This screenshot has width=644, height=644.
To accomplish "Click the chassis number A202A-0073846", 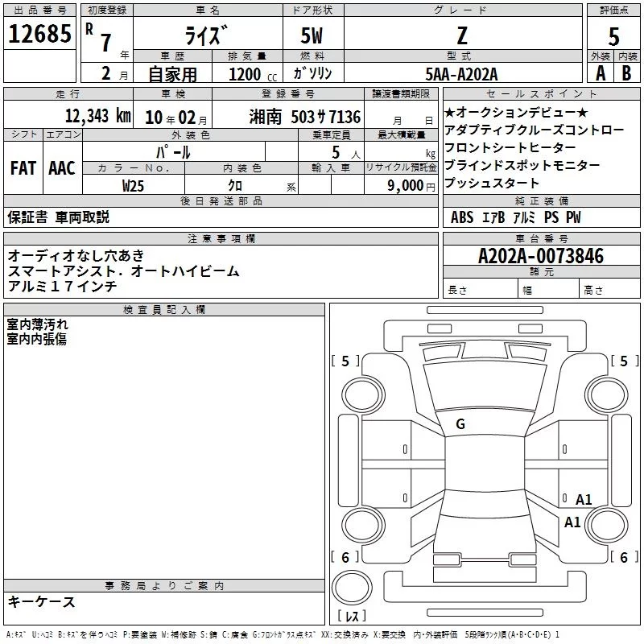I will 540,257.
